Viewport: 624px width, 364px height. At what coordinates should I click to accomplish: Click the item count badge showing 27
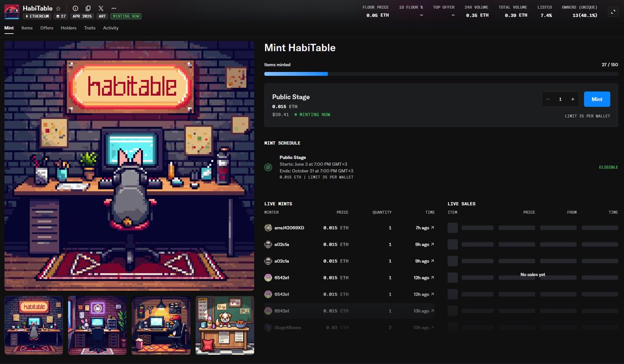point(61,16)
